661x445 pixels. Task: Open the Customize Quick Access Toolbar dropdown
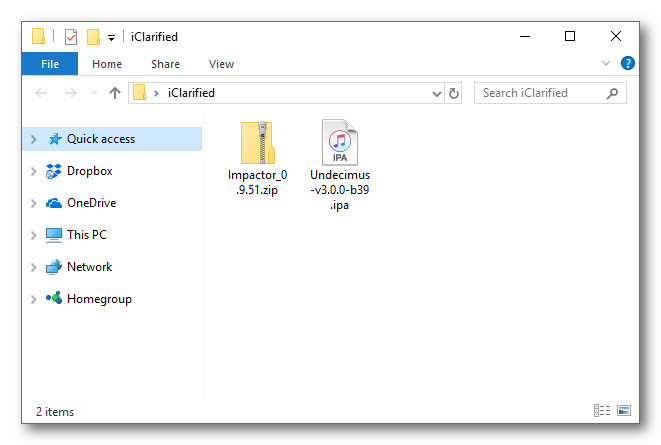(x=111, y=38)
